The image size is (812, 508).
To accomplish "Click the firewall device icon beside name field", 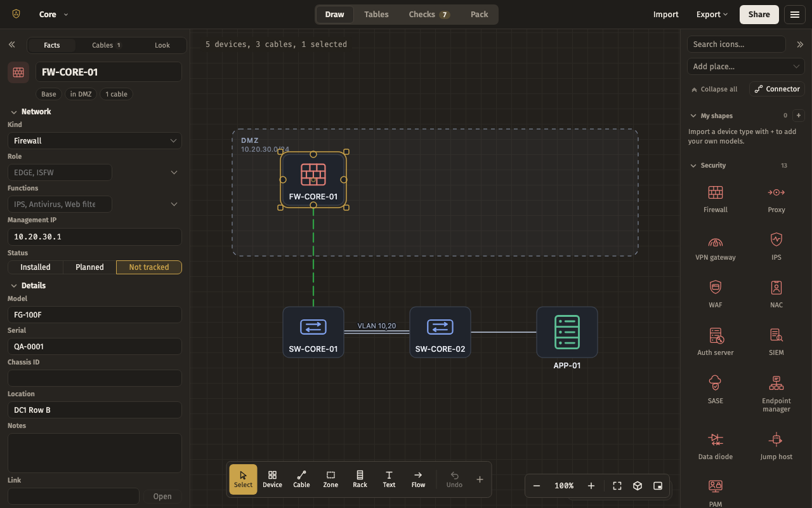I will coord(18,72).
